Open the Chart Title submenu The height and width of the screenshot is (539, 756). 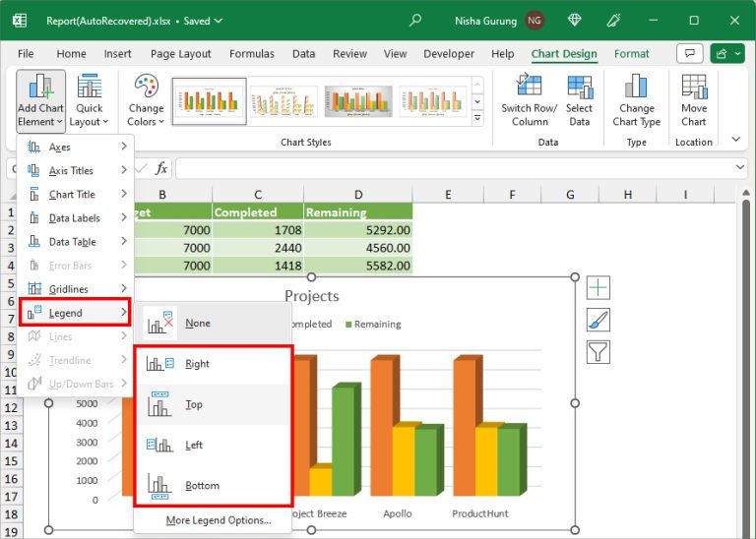[76, 194]
